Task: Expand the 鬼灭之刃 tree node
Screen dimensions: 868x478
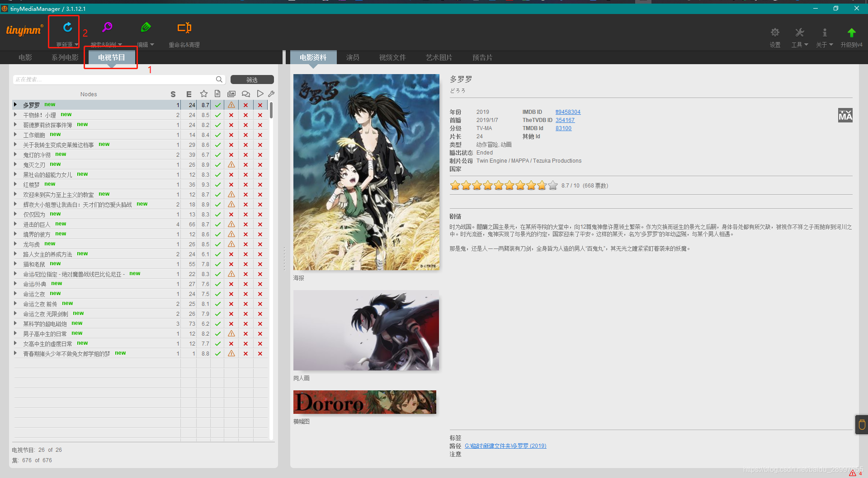Action: click(x=15, y=164)
